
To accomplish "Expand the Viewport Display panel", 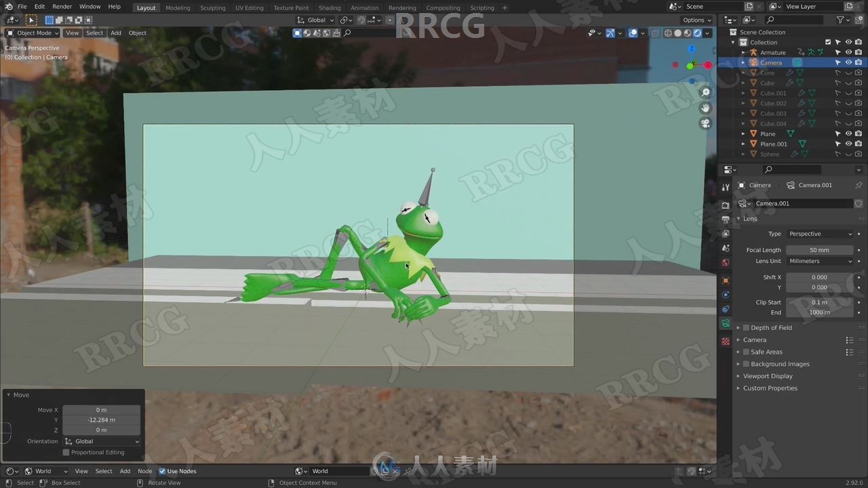I will (x=768, y=376).
